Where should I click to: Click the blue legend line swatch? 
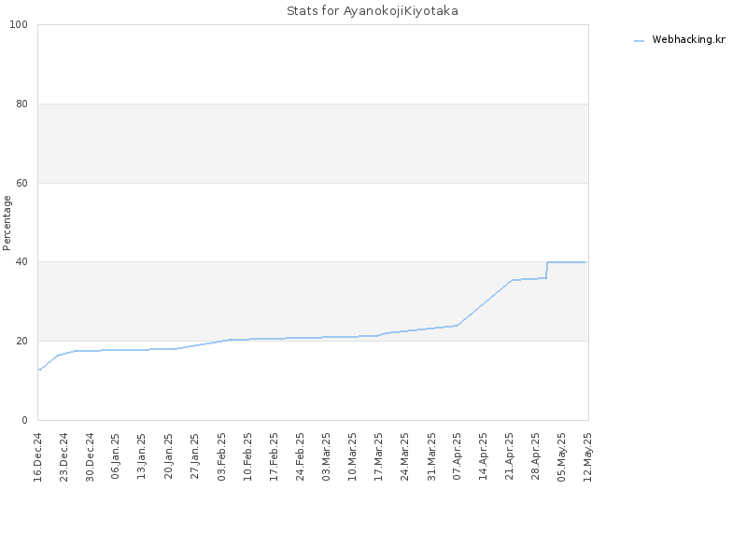(x=639, y=41)
